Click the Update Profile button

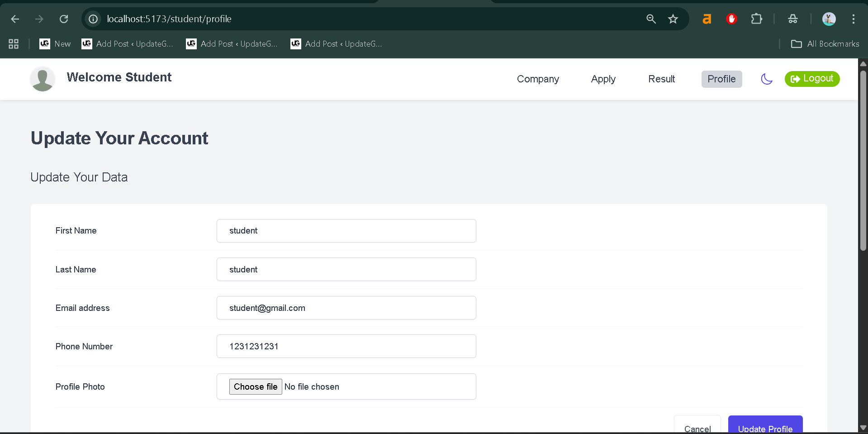point(765,428)
